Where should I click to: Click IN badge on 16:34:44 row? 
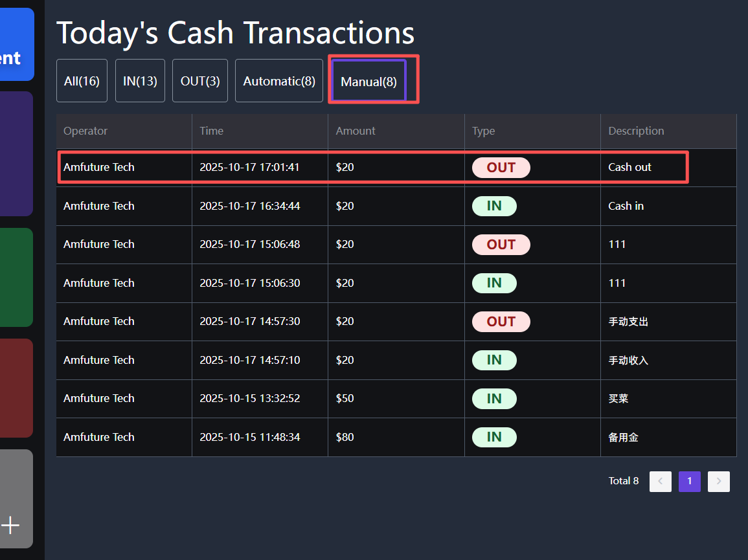click(494, 206)
